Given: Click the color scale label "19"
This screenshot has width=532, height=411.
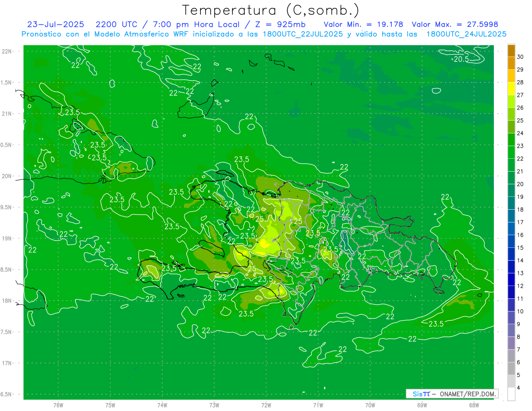Looking at the screenshot, I should [x=520, y=197].
